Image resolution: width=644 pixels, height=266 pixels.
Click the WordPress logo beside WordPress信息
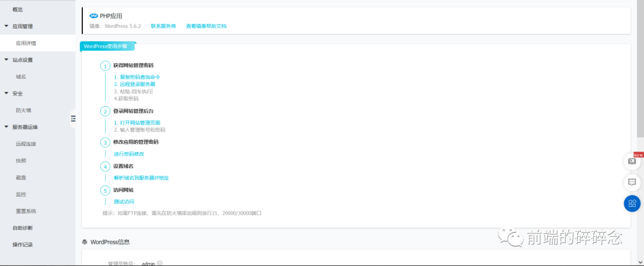coord(85,242)
